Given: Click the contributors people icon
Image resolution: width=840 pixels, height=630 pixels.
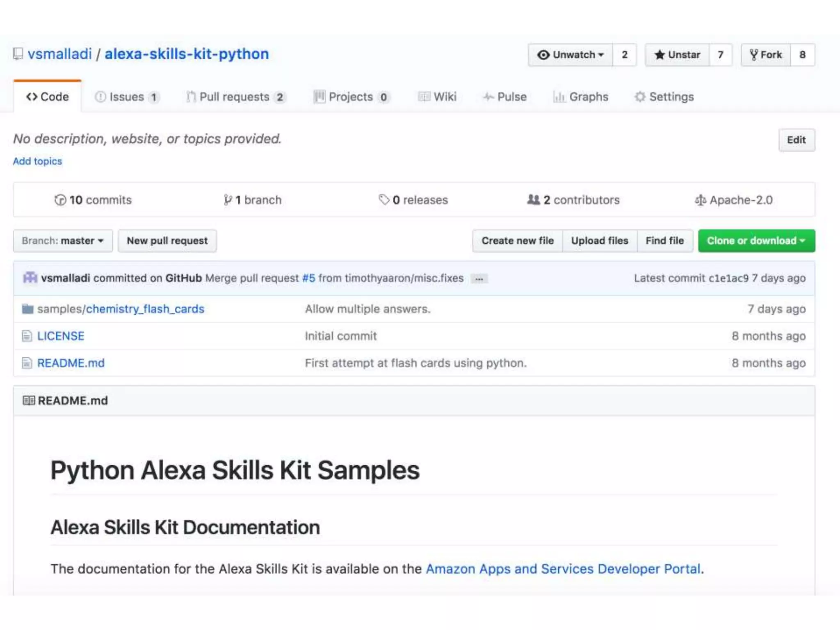Looking at the screenshot, I should click(x=533, y=200).
